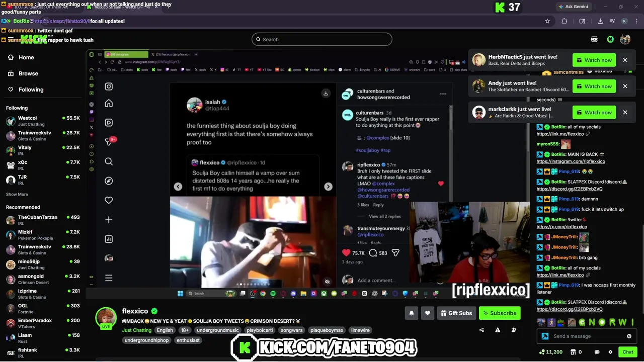The image size is (644, 362).
Task: Click the Instagram post comment icon
Action: 373,253
